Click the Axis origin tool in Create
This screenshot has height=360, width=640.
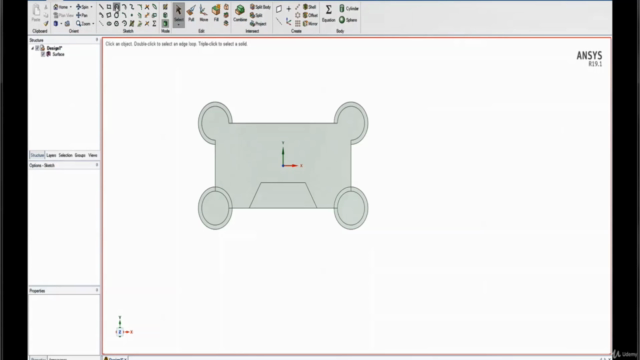289,21
